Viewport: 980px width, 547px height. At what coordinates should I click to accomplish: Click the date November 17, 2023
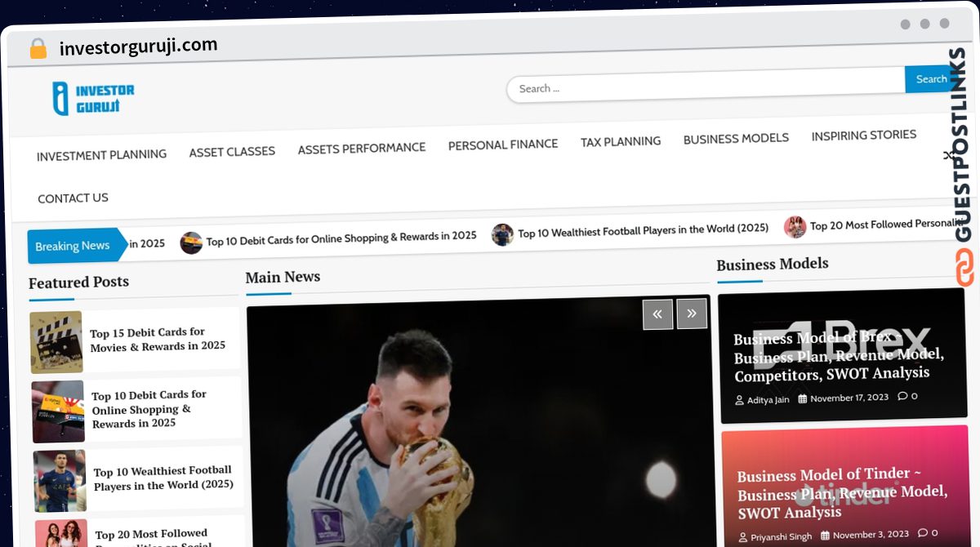849,398
